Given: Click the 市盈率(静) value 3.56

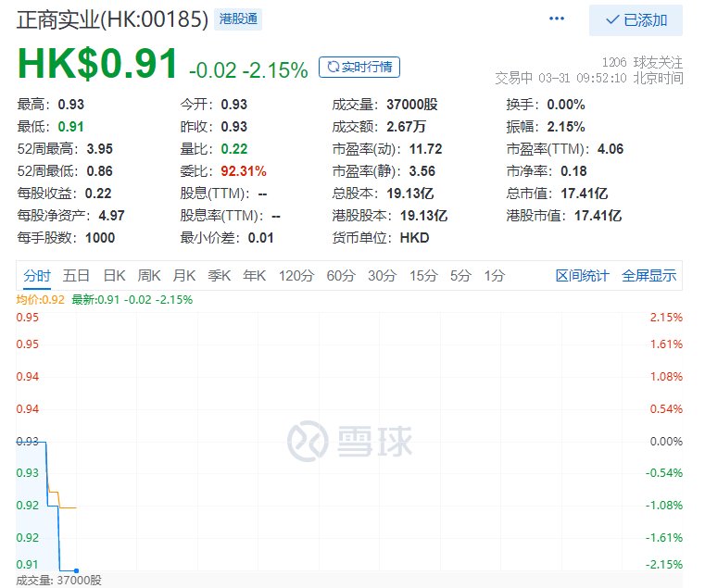Looking at the screenshot, I should (422, 171).
